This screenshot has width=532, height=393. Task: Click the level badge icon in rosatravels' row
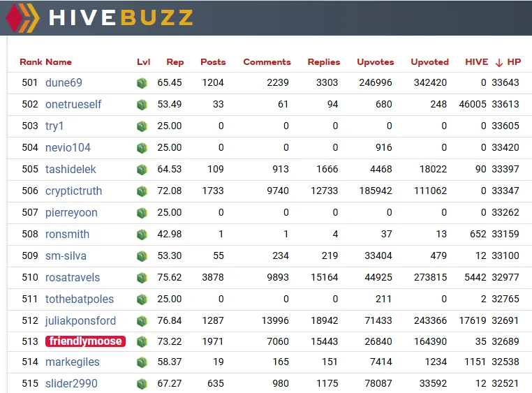point(142,278)
